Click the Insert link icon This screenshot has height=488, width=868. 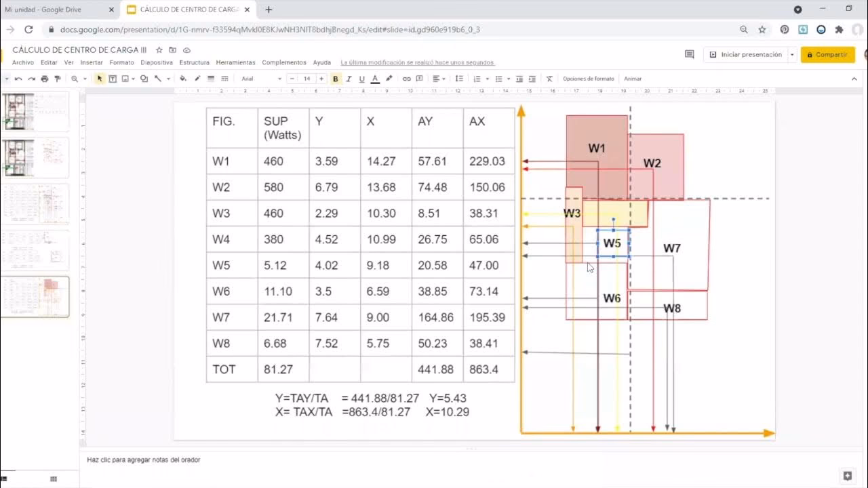407,79
